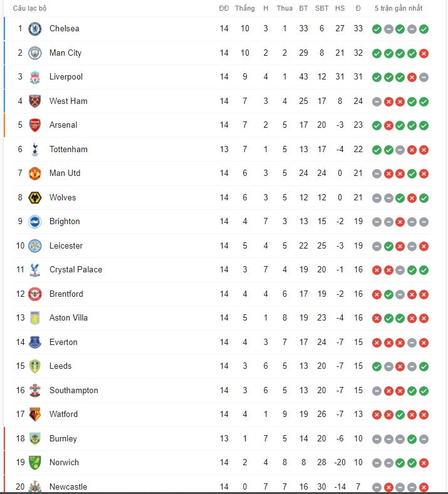Click Burnley's only green win icon
The image size is (448, 494).
tap(412, 439)
